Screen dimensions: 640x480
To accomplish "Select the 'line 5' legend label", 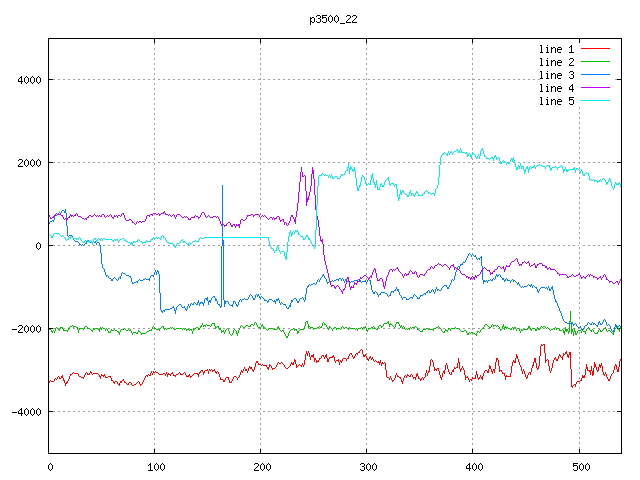I will (556, 101).
